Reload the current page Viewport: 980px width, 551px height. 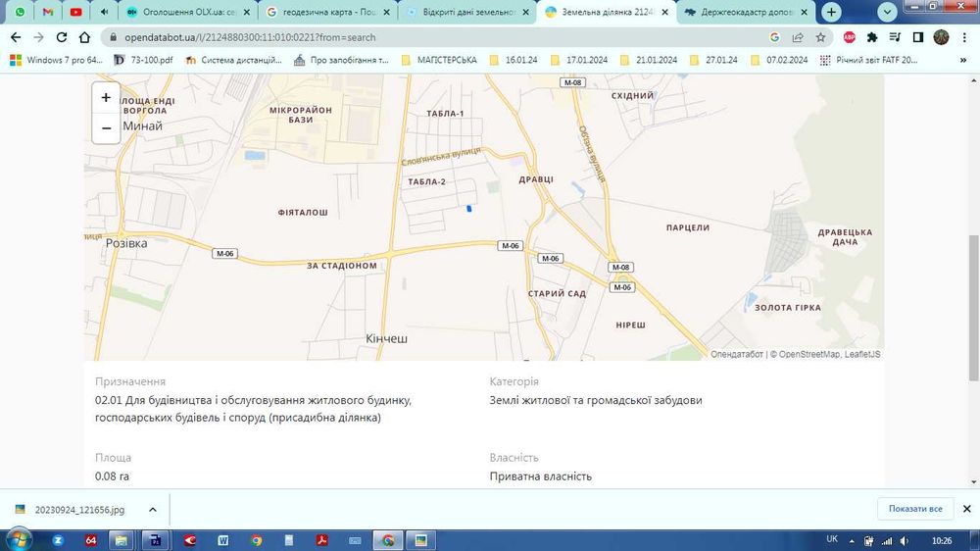(61, 37)
